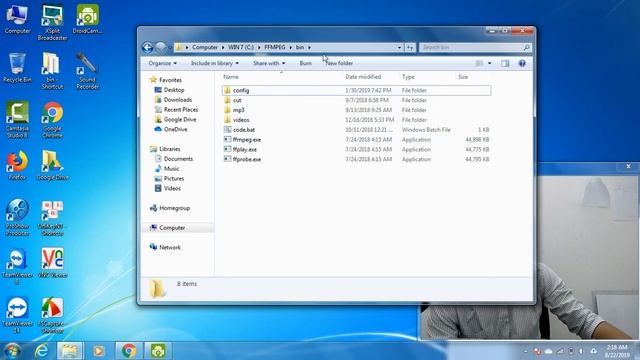Select the VNC Viewer desktop icon

pos(52,264)
